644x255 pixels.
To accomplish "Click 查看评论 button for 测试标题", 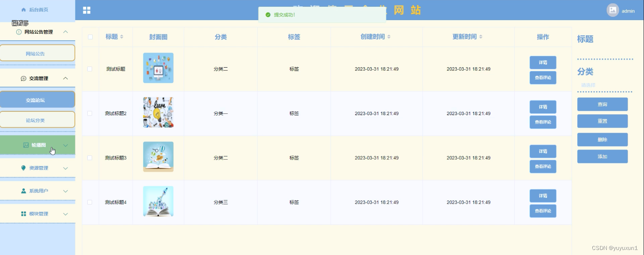I will point(543,78).
